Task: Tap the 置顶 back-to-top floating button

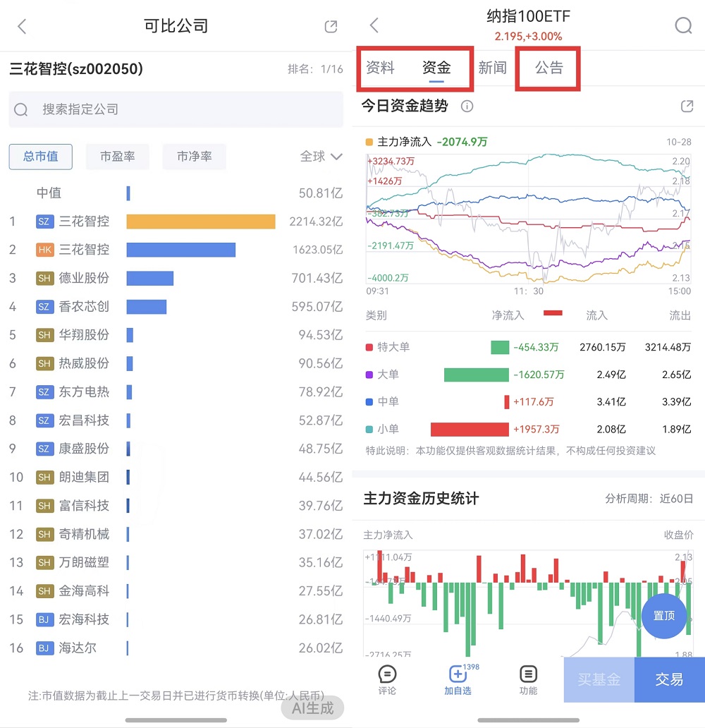Action: [663, 616]
